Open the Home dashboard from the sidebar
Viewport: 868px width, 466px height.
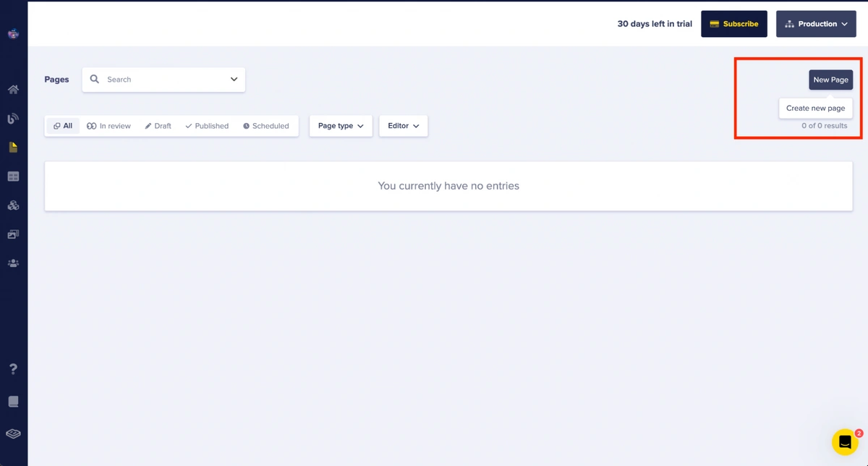point(13,90)
